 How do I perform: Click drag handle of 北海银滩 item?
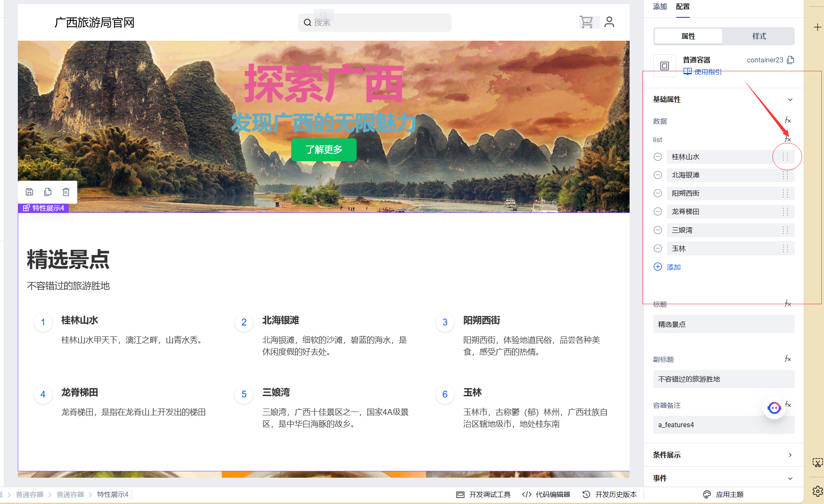(x=785, y=175)
